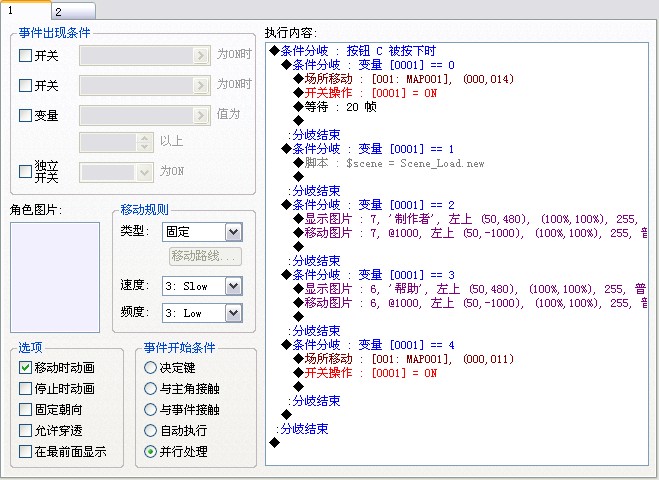This screenshot has width=659, height=480.
Task: Switch to event page tab 2
Action: [x=74, y=11]
